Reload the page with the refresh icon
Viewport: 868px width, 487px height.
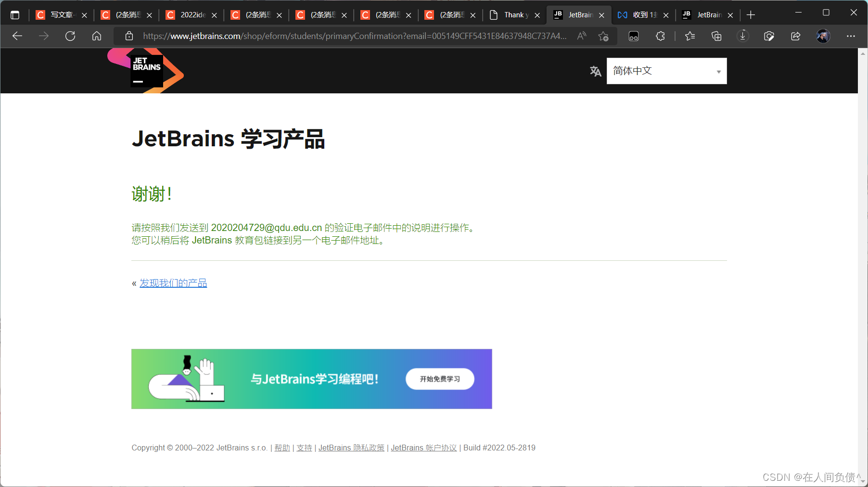(70, 36)
